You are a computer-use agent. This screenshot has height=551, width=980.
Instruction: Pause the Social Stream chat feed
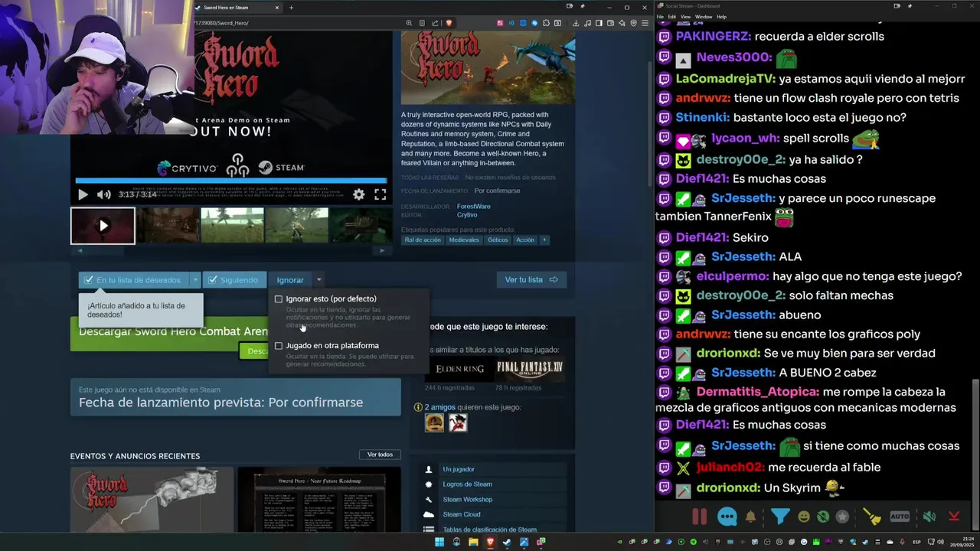point(699,517)
